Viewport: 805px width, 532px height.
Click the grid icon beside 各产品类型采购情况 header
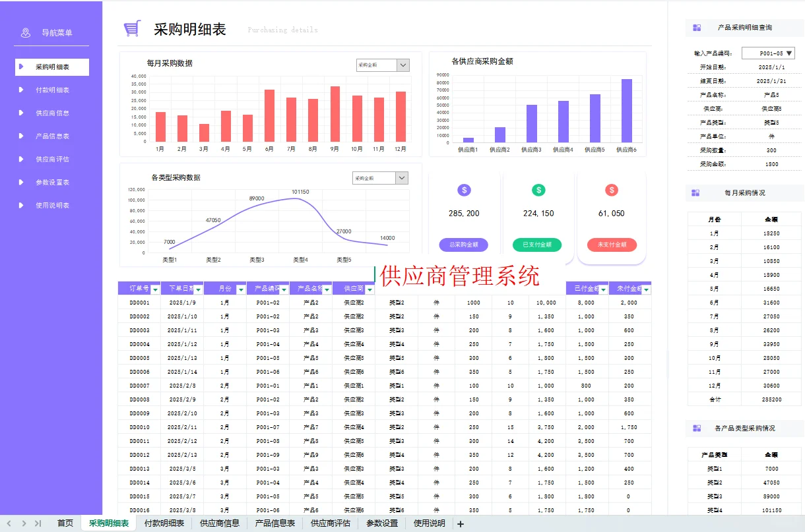click(698, 428)
